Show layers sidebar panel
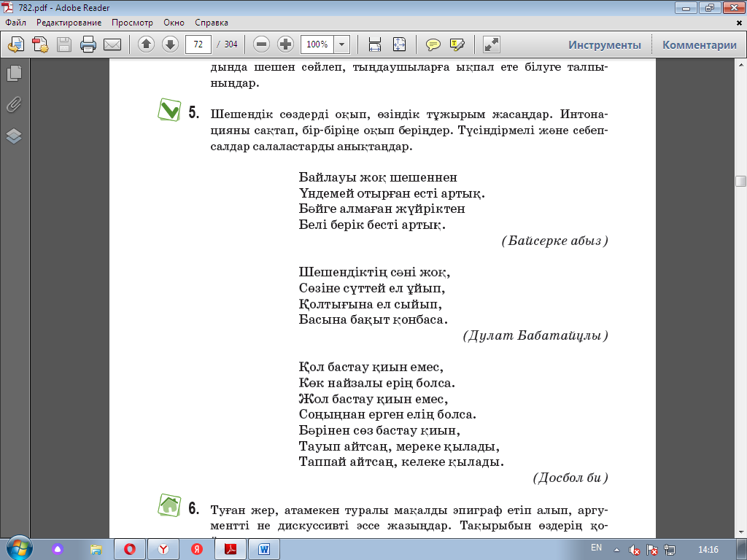 [15, 136]
